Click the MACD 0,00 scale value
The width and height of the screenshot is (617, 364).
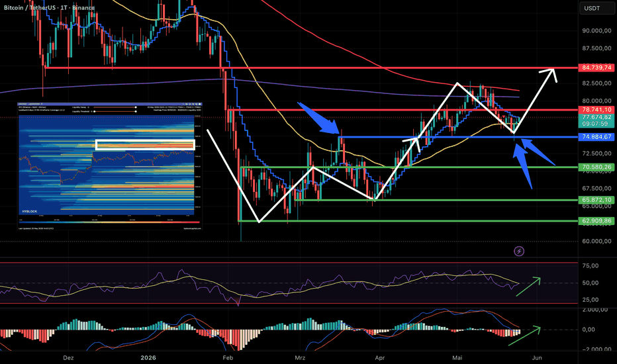589,330
